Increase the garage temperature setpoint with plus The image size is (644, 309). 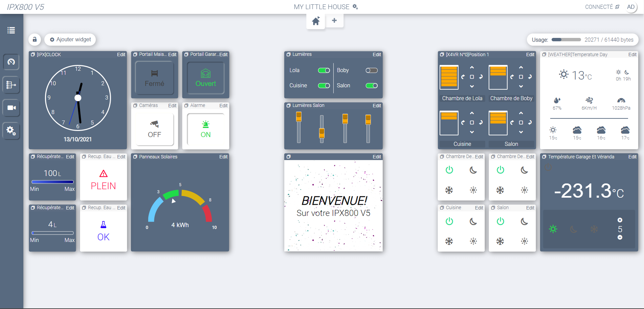(620, 220)
